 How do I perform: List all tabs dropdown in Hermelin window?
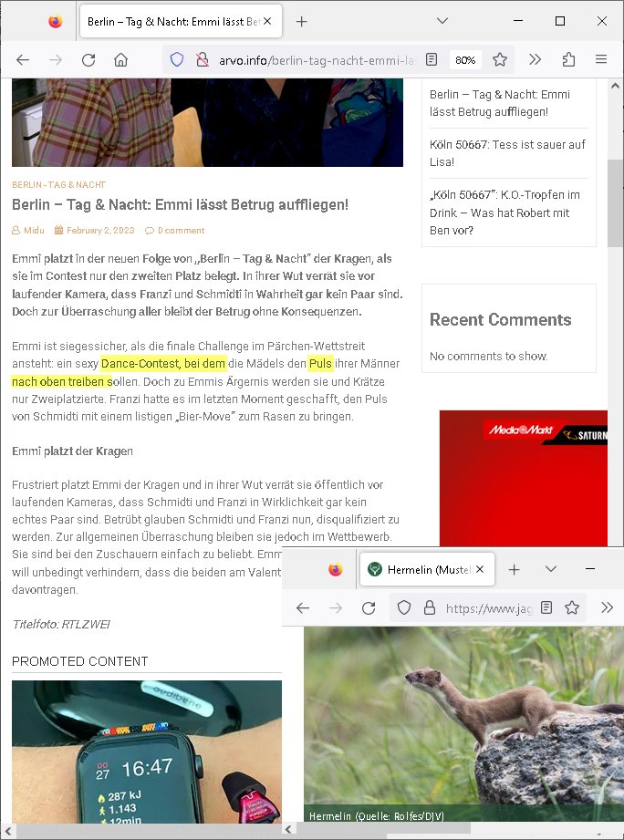click(551, 569)
